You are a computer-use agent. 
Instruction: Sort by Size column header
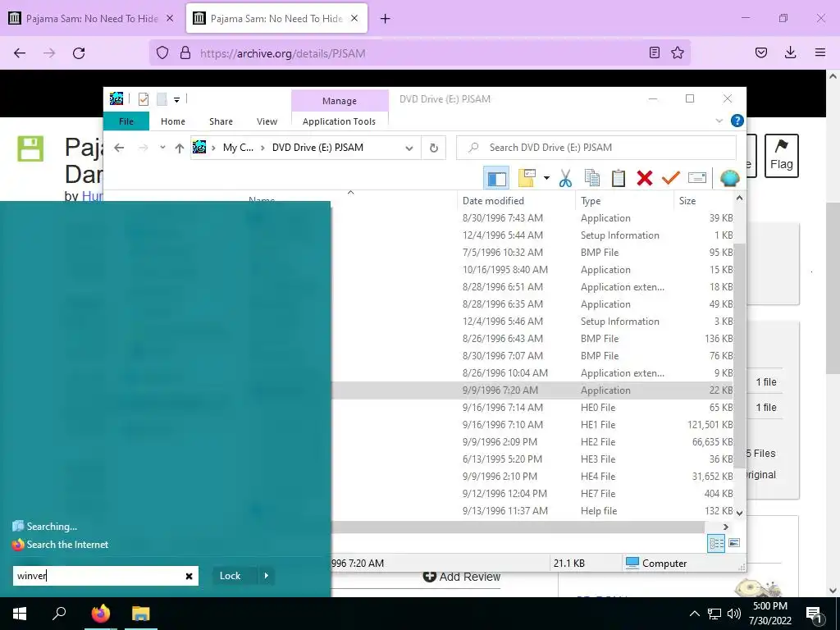pyautogui.click(x=703, y=201)
